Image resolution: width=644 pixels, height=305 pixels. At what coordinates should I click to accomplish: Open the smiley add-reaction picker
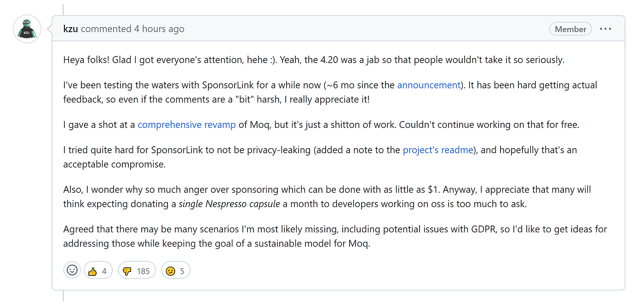72,270
